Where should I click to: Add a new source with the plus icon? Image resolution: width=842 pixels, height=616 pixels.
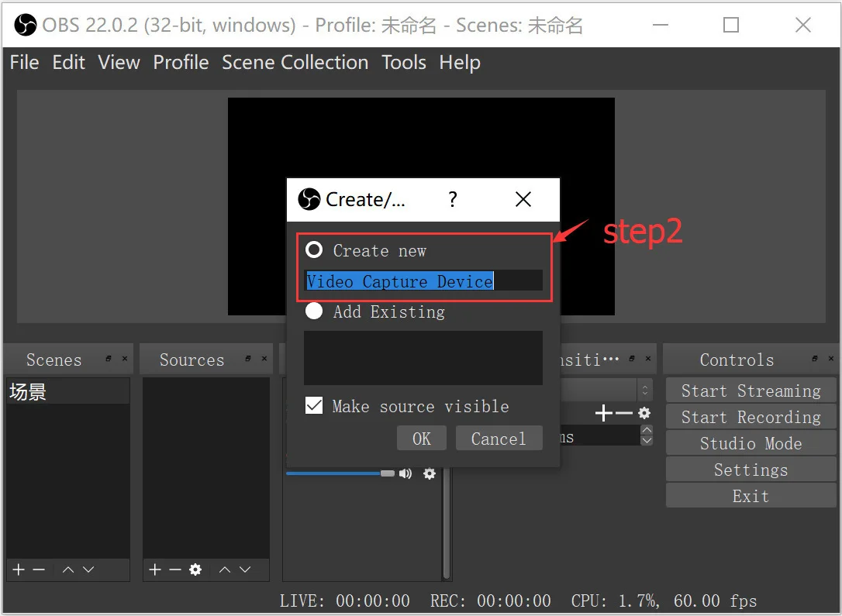(154, 570)
